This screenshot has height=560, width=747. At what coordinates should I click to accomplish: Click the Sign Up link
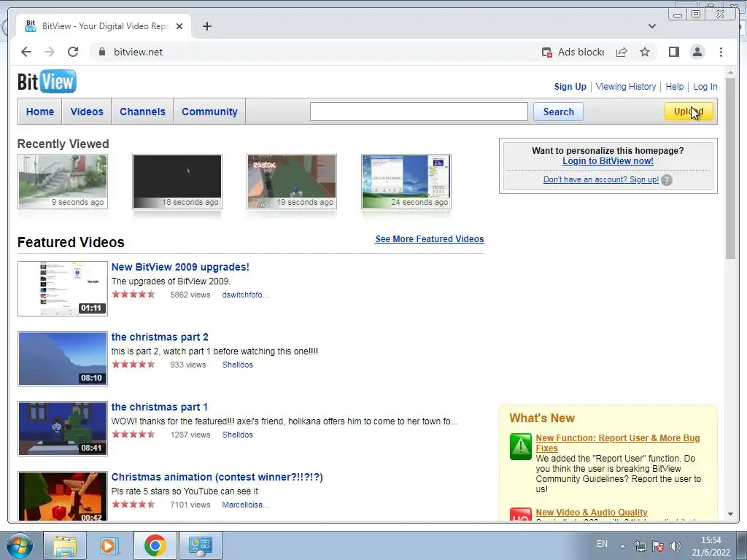point(570,87)
